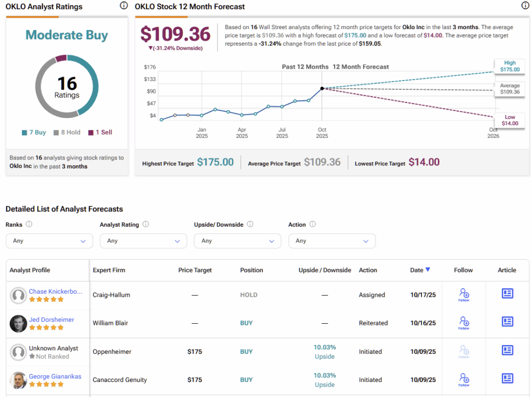Expand the Analyst Rating filter dropdown
The width and height of the screenshot is (532, 397).
click(x=143, y=241)
